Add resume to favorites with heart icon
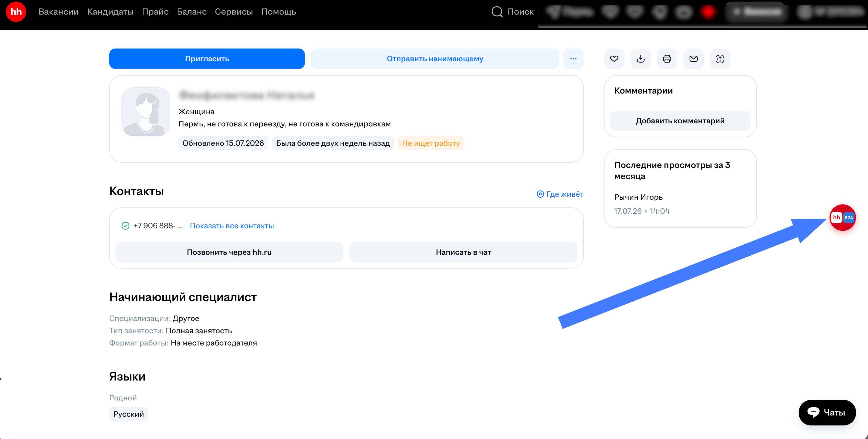The image size is (868, 439). [614, 59]
